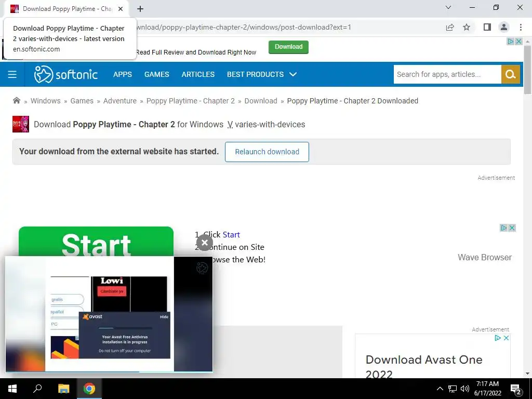
Task: Open the Adventure breadcrumb link
Action: pyautogui.click(x=120, y=101)
